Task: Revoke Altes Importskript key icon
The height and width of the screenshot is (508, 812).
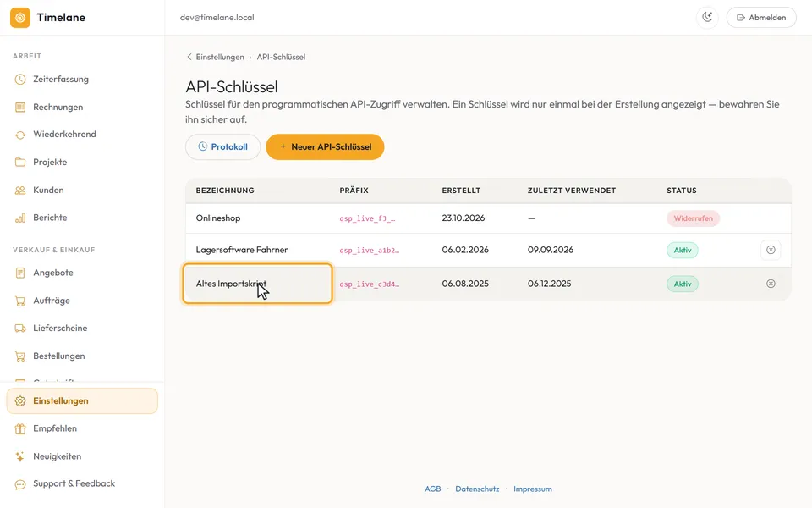Action: click(771, 284)
